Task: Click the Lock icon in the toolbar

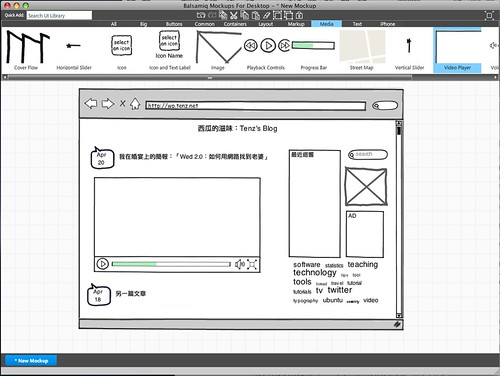Action: click(299, 15)
